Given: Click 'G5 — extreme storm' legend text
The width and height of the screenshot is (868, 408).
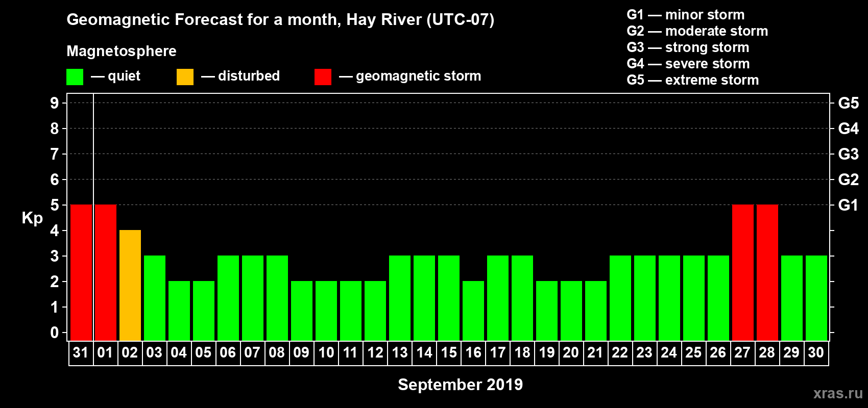Looking at the screenshot, I should 693,80.
